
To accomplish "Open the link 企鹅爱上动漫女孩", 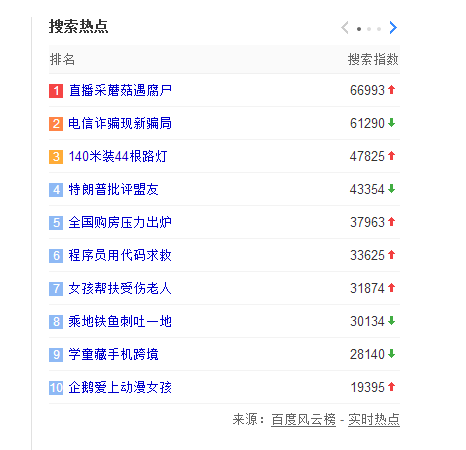I will [x=120, y=387].
